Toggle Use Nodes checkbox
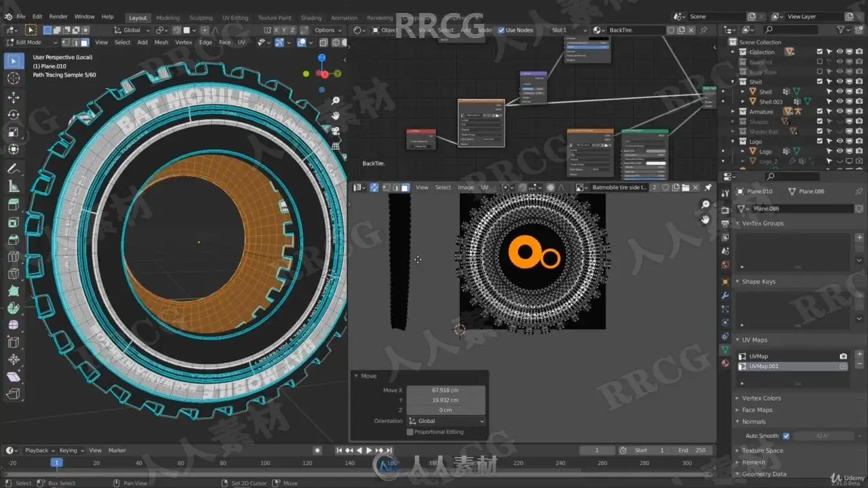This screenshot has height=488, width=868. pos(501,30)
